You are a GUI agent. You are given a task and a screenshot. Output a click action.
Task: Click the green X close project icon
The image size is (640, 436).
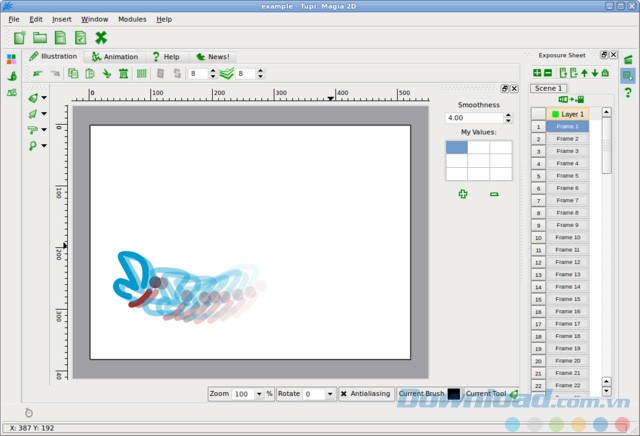[101, 38]
